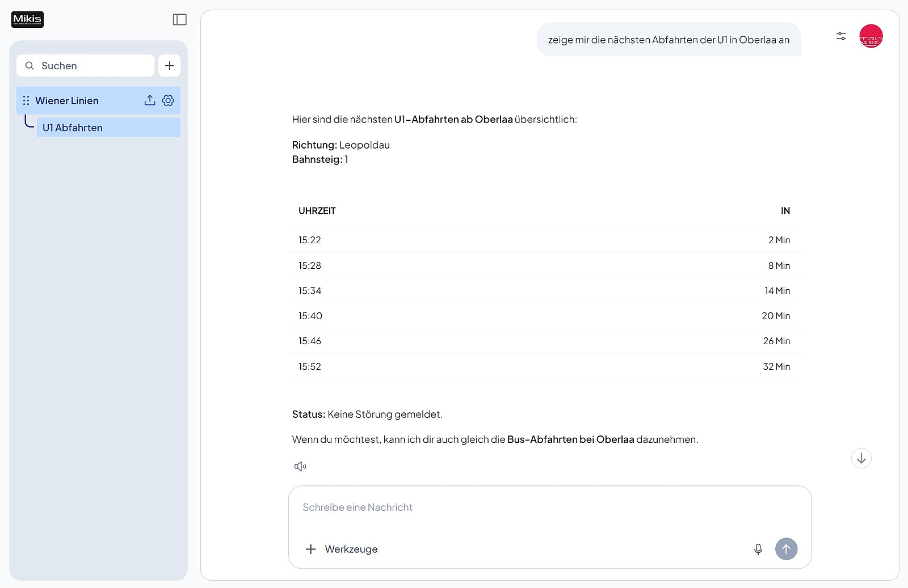Click the drag handle beside Wiener Linien
Image resolution: width=908 pixels, height=588 pixels.
pyautogui.click(x=26, y=101)
